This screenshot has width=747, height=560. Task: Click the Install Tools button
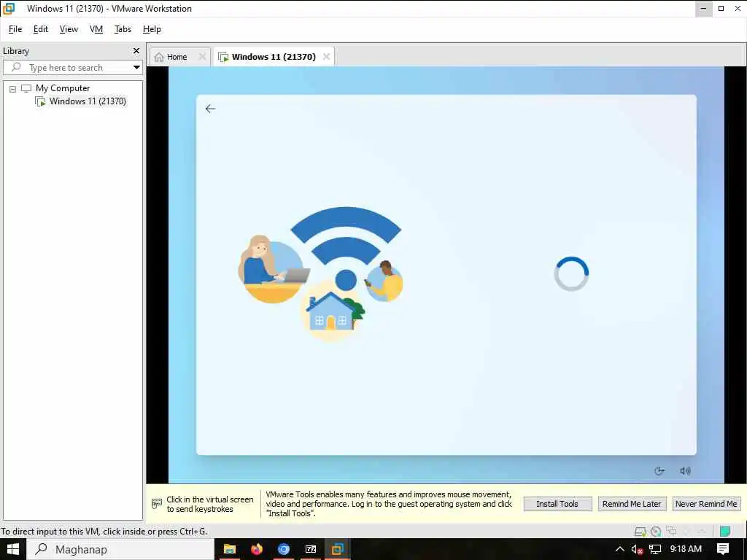coord(557,504)
